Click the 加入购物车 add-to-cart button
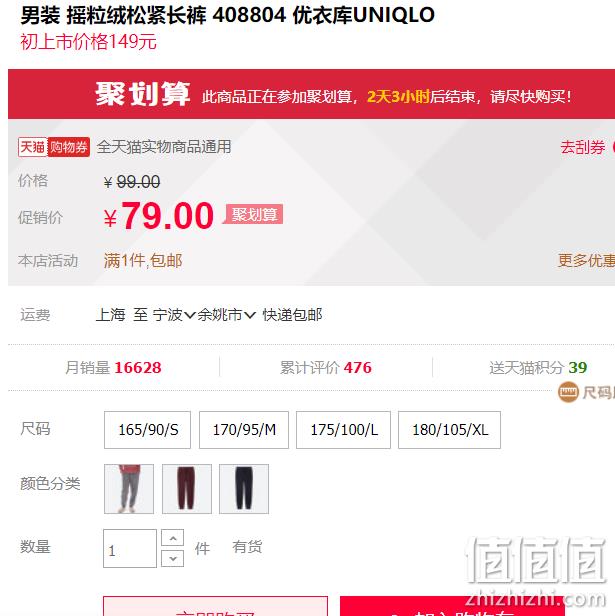The height and width of the screenshot is (616, 615). 452,606
